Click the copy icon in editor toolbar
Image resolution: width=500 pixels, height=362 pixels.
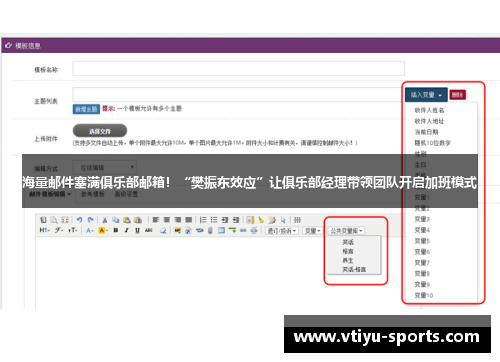116,220
